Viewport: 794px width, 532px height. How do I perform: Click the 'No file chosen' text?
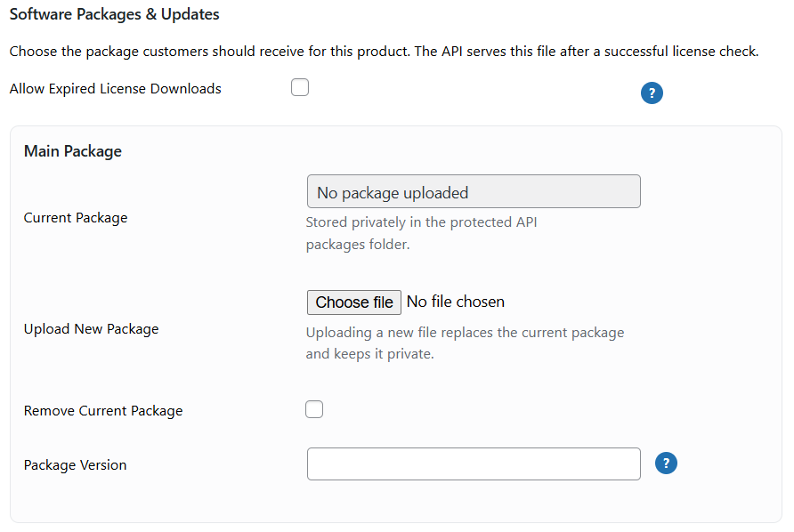(455, 302)
